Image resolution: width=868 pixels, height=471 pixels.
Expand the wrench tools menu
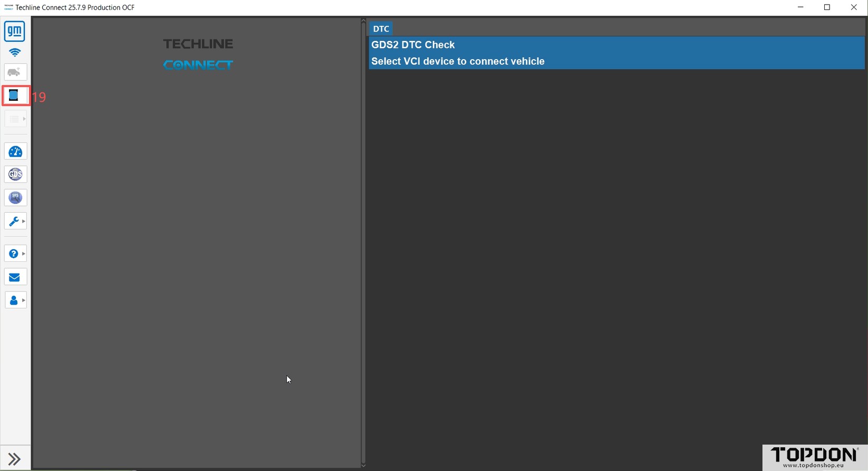click(15, 221)
